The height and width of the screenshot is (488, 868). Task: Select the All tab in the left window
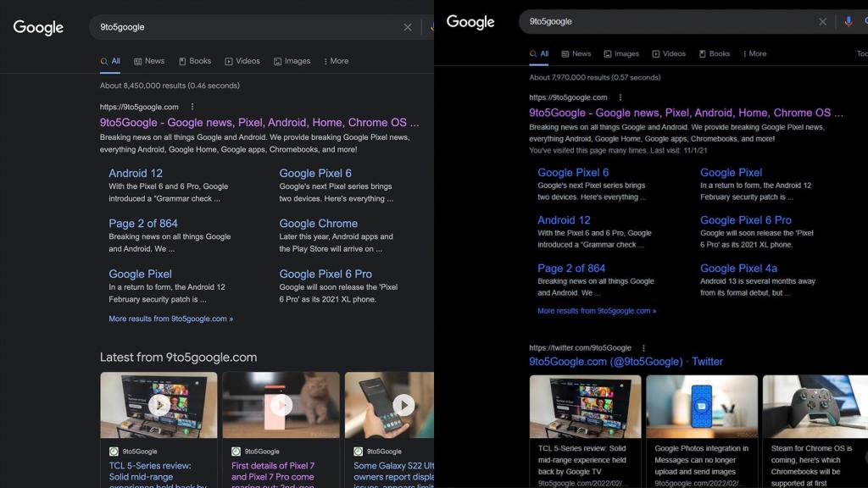110,61
